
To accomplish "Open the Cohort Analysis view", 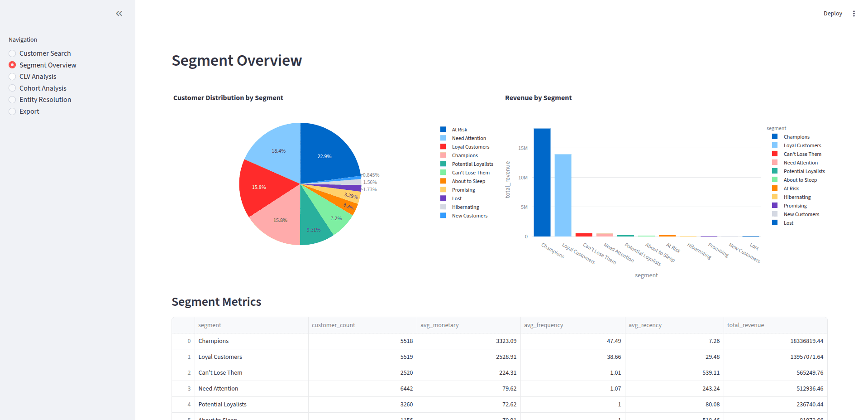I will point(43,88).
